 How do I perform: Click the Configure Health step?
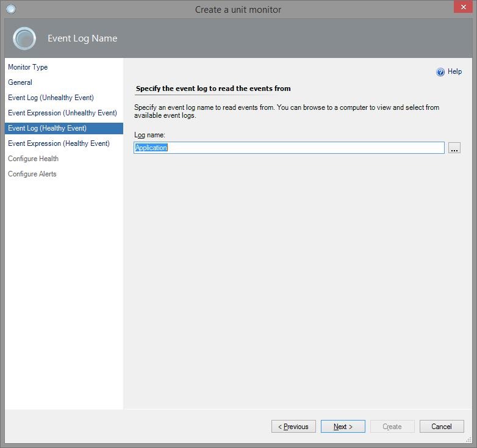[33, 159]
